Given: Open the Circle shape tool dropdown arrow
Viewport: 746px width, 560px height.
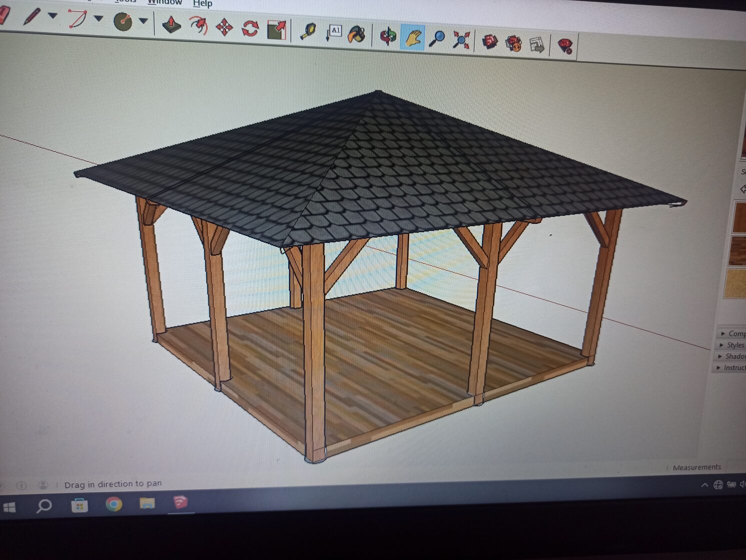Looking at the screenshot, I should point(144,21).
